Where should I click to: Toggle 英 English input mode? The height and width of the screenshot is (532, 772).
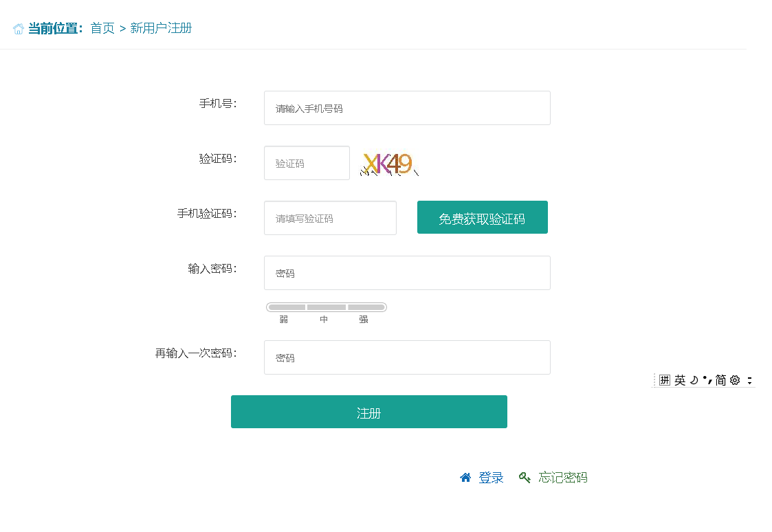pyautogui.click(x=680, y=380)
